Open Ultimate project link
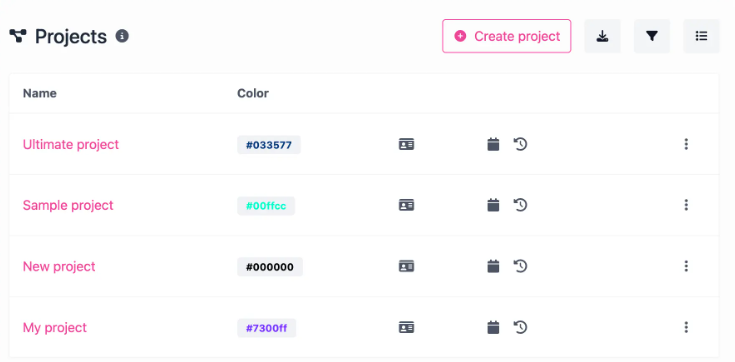Viewport: 735px width, 362px height. (71, 144)
